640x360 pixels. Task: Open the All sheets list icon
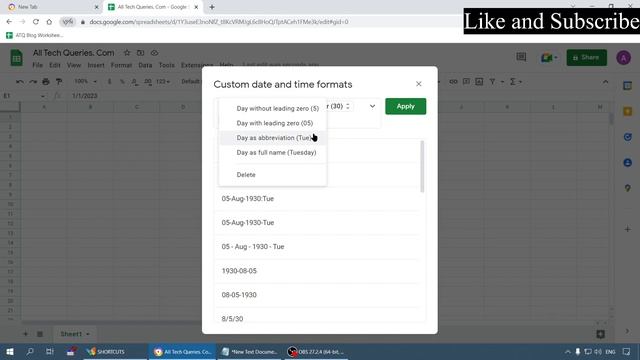(40, 334)
